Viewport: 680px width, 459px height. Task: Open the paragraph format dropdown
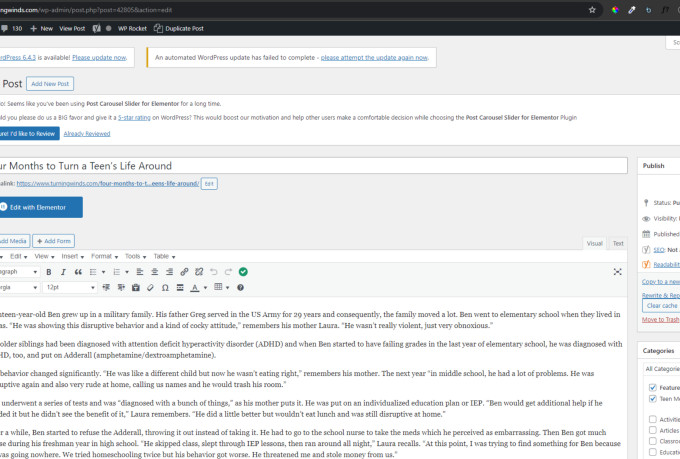tap(19, 272)
